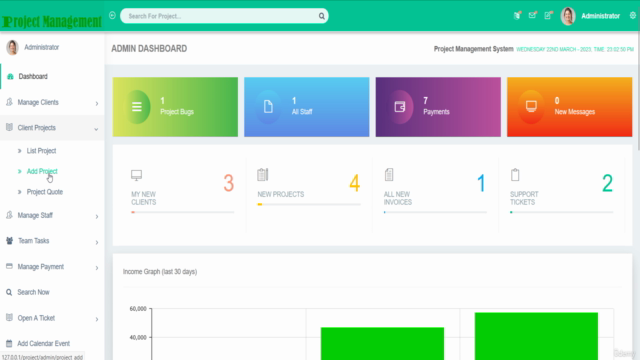Open Search Now in sidebar
Image resolution: width=640 pixels, height=360 pixels.
tap(33, 292)
